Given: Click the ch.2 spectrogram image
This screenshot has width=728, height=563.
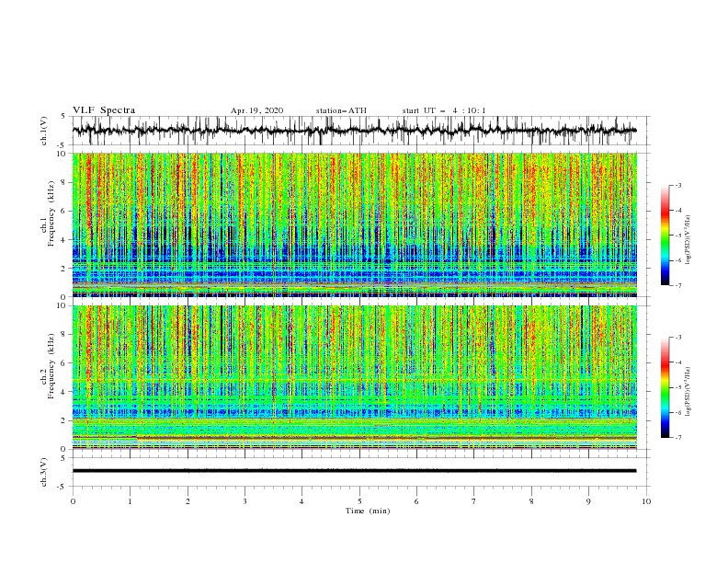Looking at the screenshot, I should pos(354,377).
